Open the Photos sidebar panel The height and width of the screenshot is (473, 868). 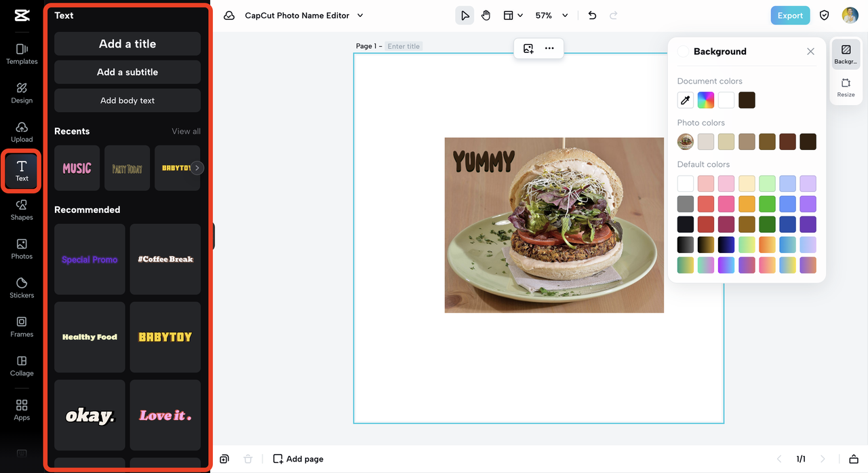click(x=22, y=249)
